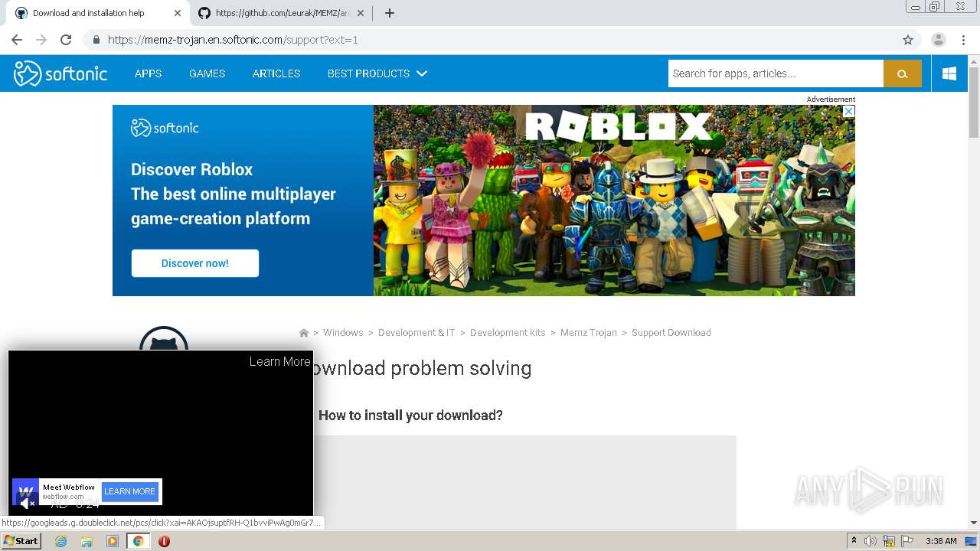Viewport: 980px width, 551px height.
Task: Click the Support Download breadcrumb
Action: [x=671, y=333]
